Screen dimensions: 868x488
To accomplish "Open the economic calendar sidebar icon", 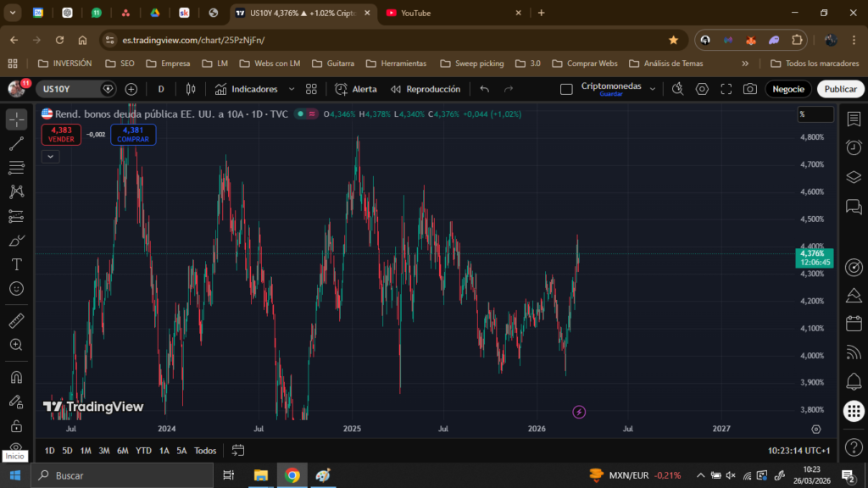I will click(854, 324).
